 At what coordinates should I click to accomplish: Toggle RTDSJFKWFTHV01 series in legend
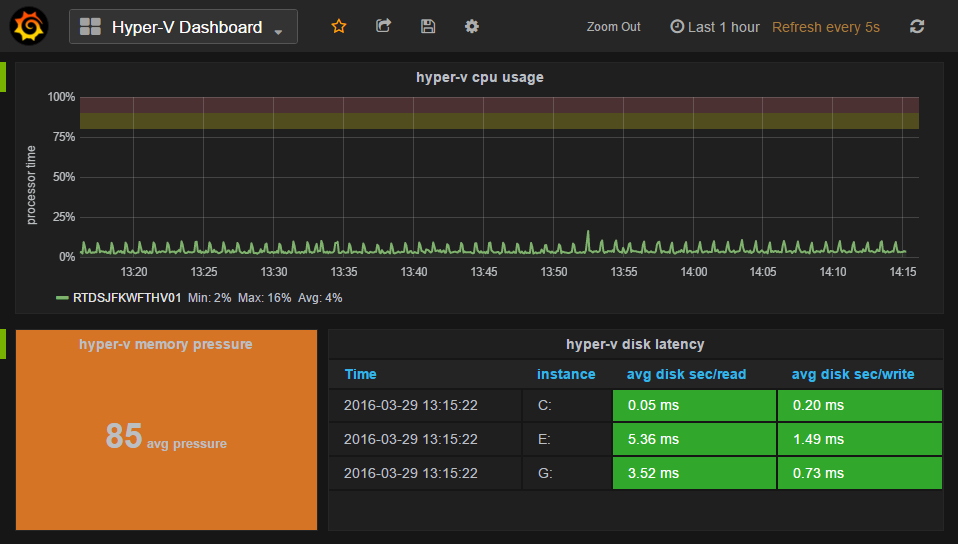126,297
